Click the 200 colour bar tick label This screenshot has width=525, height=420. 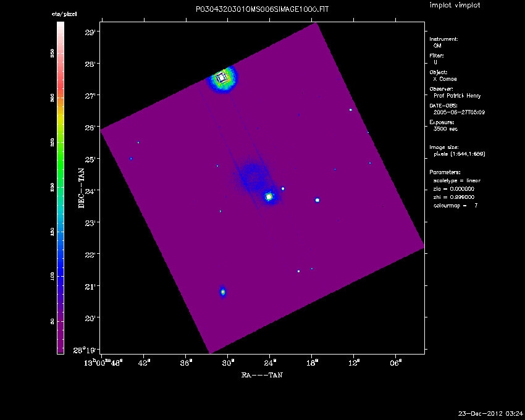coord(52,187)
